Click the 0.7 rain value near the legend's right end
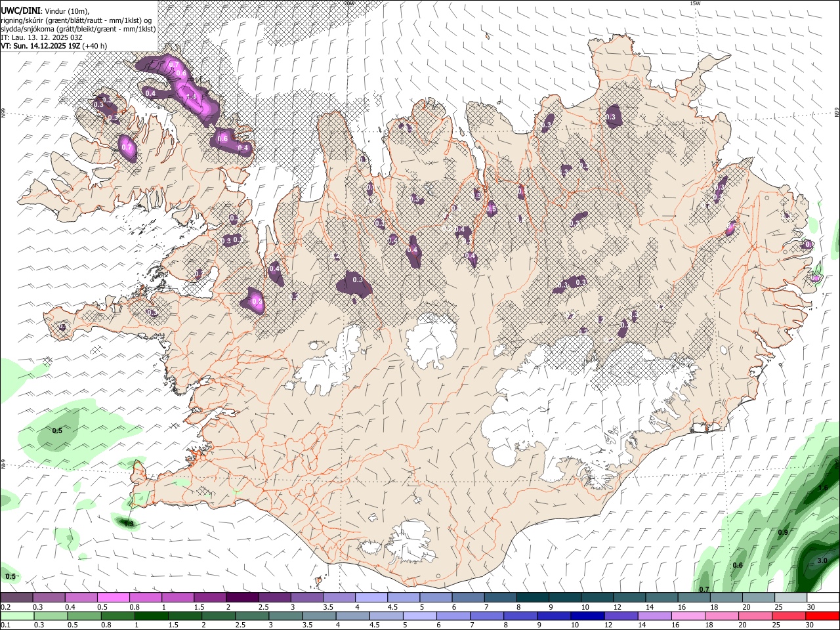Image resolution: width=840 pixels, height=630 pixels. (x=704, y=589)
